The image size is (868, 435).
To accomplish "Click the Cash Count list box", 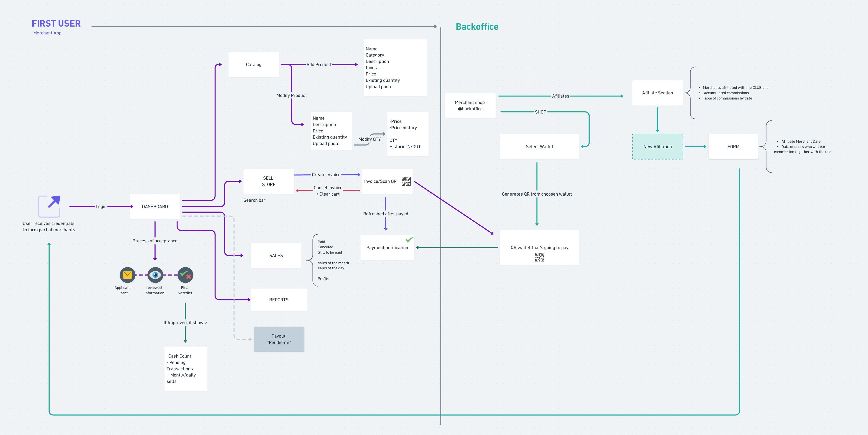I will 186,369.
